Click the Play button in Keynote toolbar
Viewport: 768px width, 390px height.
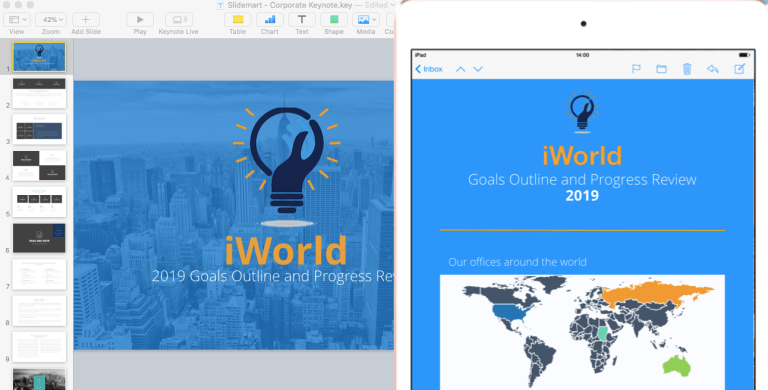140,20
